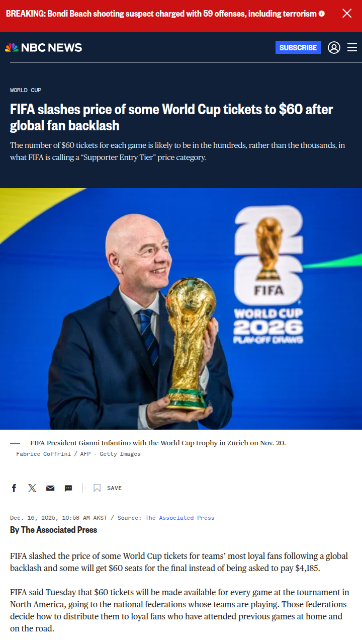Read the Bondi Beach breaking news story

(161, 14)
